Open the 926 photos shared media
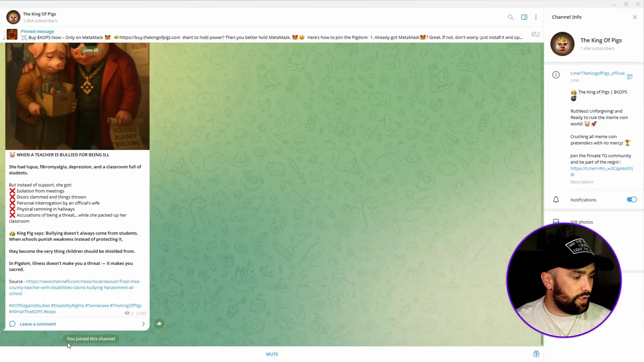Image resolution: width=644 pixels, height=362 pixels. [x=582, y=222]
